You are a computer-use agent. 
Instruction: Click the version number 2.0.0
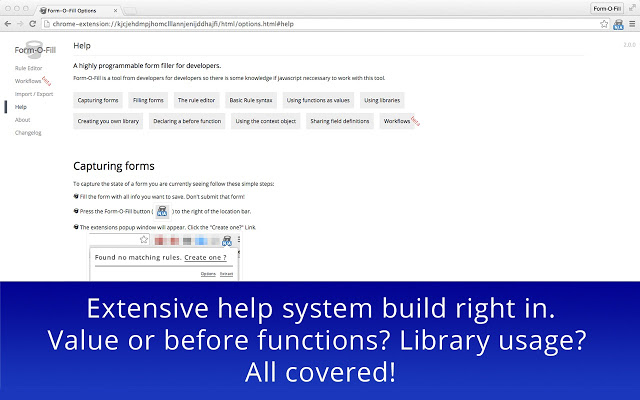(629, 45)
